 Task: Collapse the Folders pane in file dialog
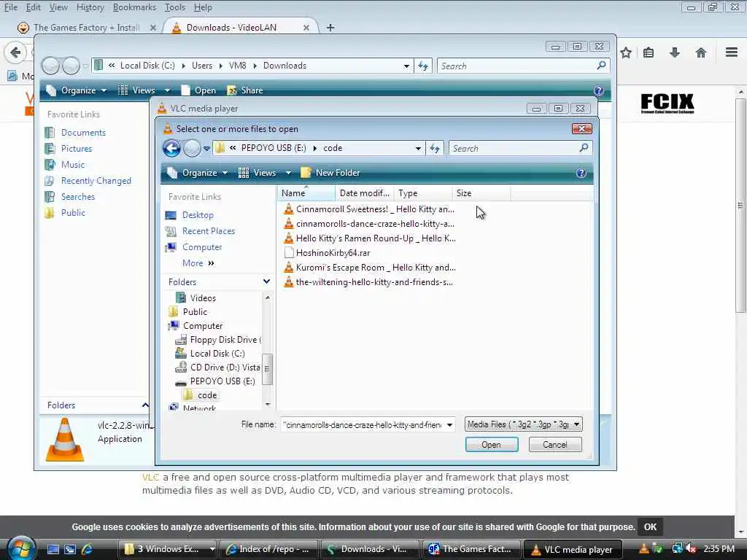[267, 282]
